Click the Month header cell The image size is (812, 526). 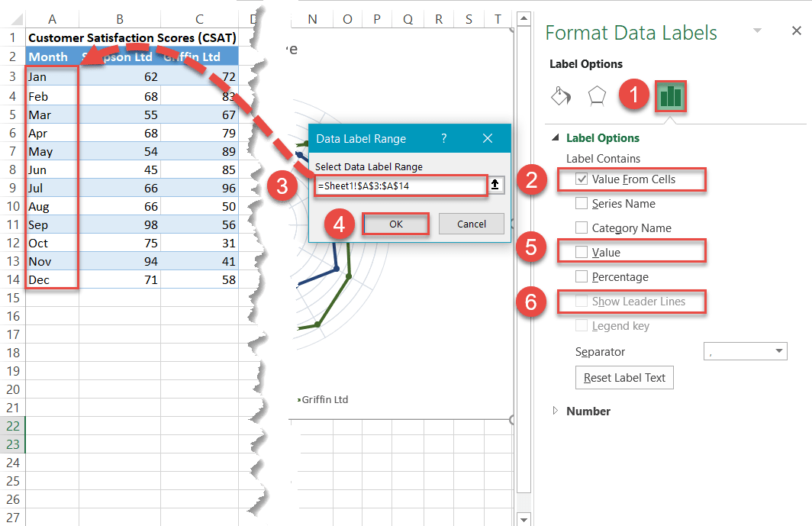click(53, 56)
